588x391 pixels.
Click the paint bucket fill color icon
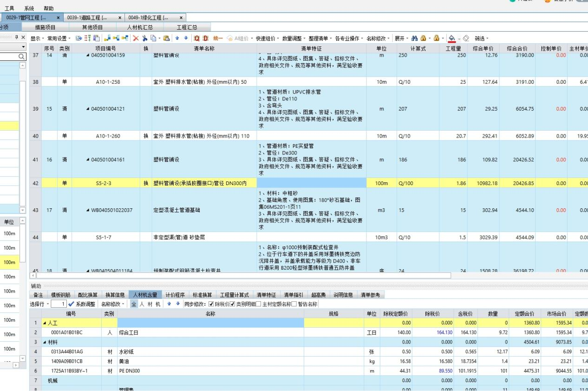(x=452, y=39)
